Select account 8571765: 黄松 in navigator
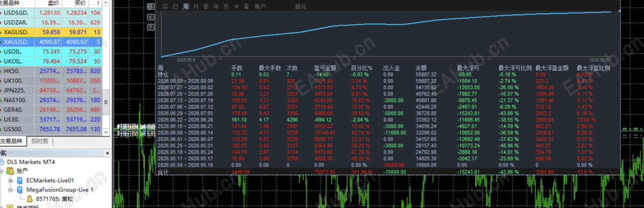Screen dimensions: 644x208 pos(54,199)
